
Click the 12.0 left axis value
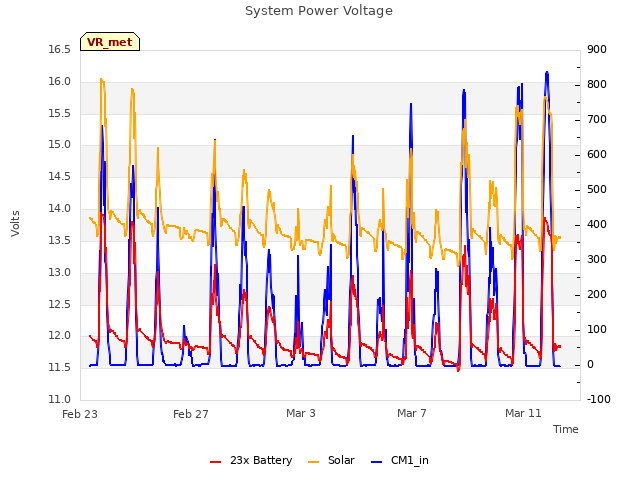[60, 336]
